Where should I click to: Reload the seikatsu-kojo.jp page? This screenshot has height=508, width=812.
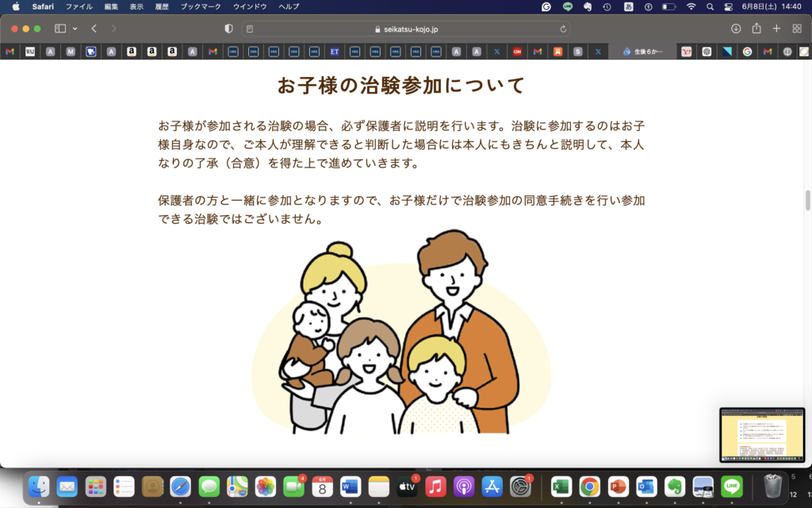point(563,29)
